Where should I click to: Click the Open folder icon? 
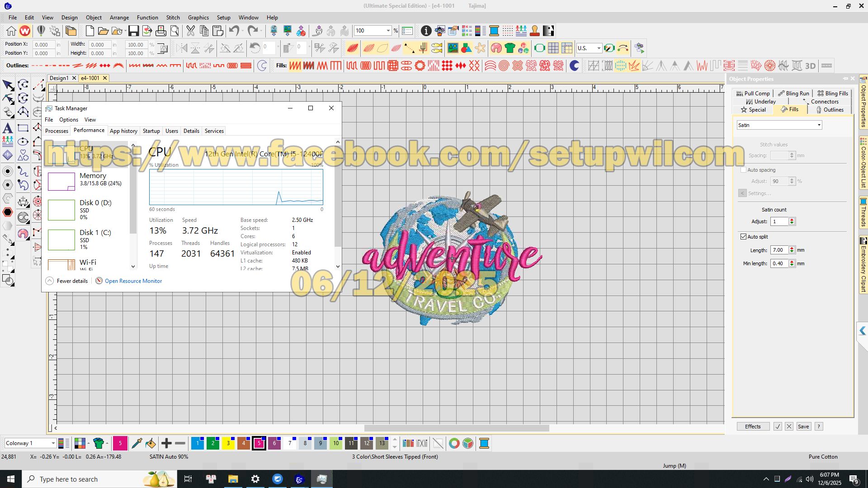point(103,31)
